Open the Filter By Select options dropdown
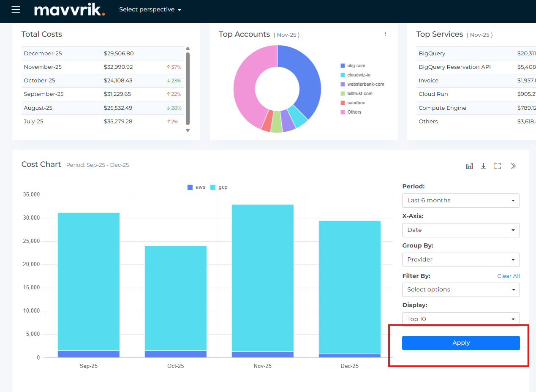 click(x=461, y=289)
